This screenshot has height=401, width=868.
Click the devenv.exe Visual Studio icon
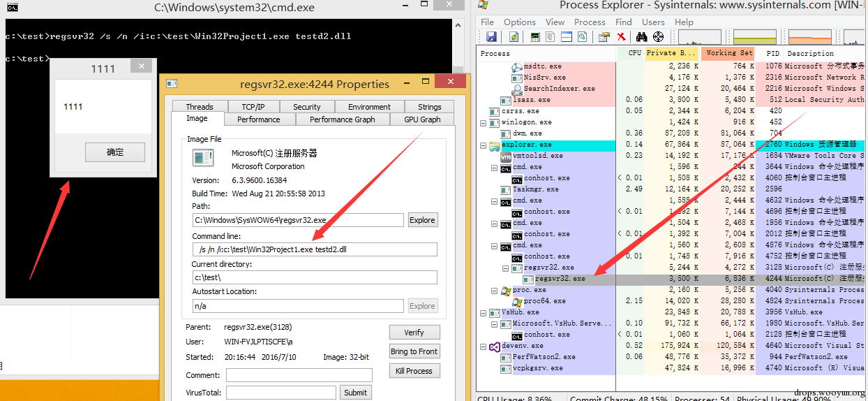pos(495,346)
